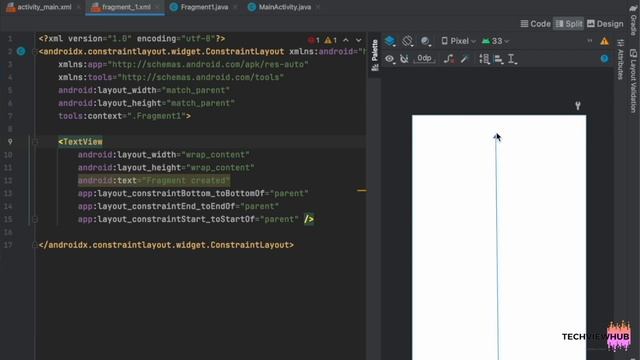Open the Palette side panel

tap(375, 56)
